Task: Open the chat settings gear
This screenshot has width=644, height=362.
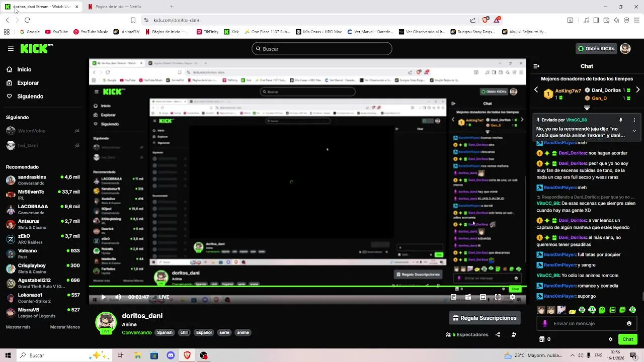Action: 610,339
